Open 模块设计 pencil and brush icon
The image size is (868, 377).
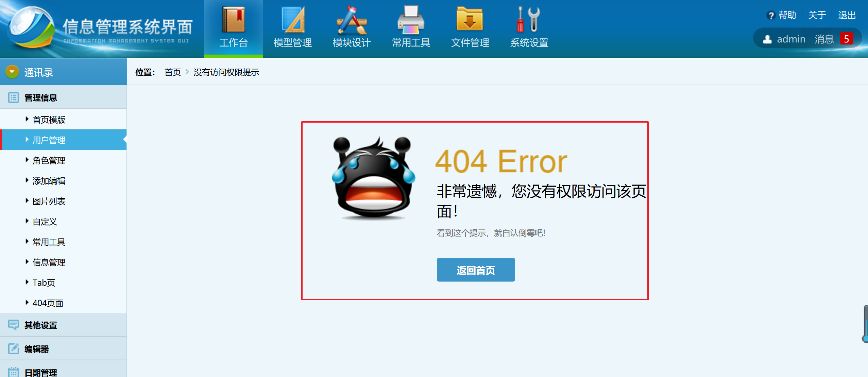click(352, 20)
